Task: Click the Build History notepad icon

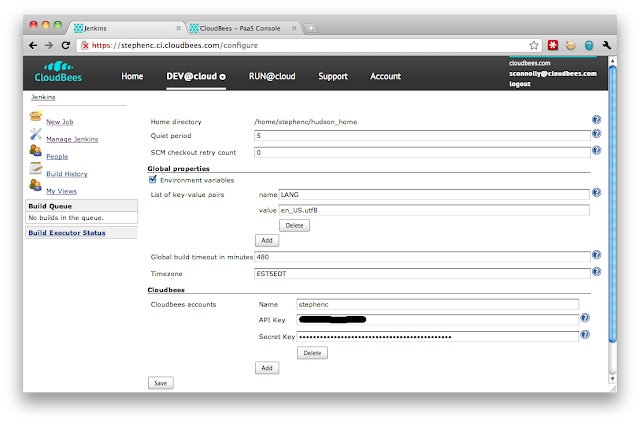Action: pyautogui.click(x=35, y=170)
